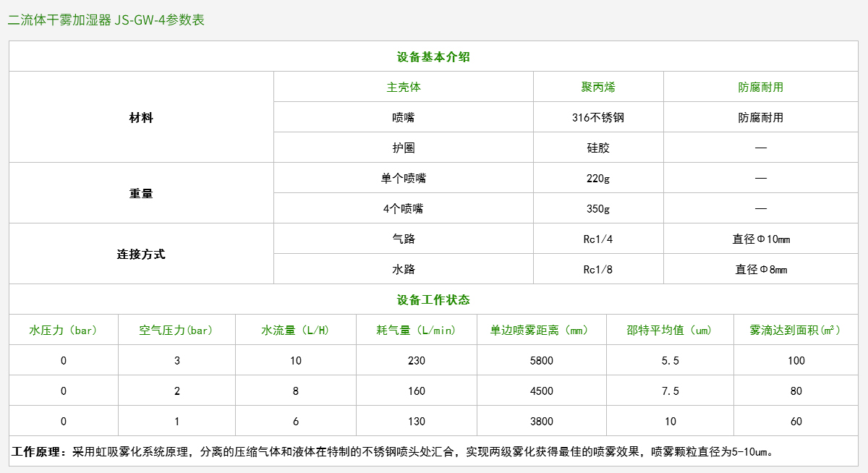Click the 材料 row header cell
868x473 pixels.
click(x=141, y=117)
